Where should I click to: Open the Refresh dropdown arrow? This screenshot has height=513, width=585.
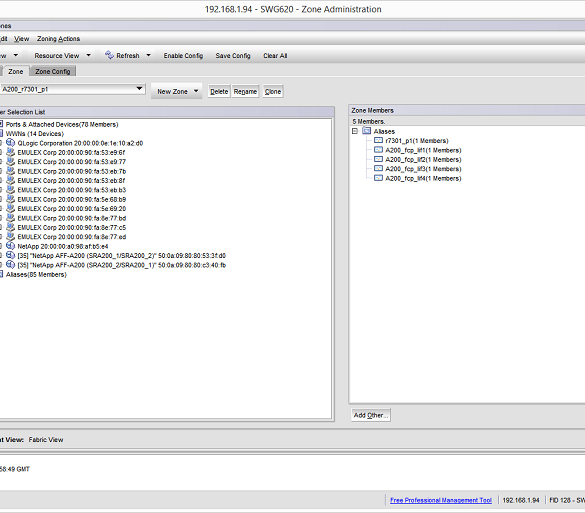(x=148, y=55)
